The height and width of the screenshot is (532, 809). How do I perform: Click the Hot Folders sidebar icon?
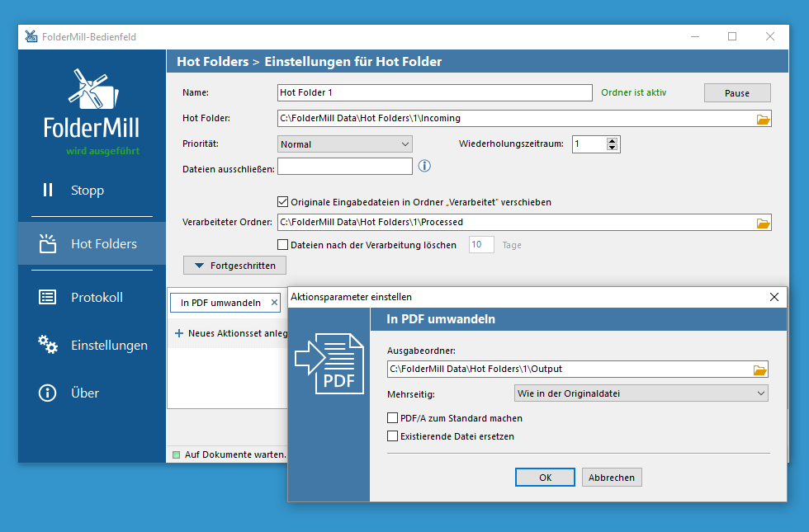point(48,243)
